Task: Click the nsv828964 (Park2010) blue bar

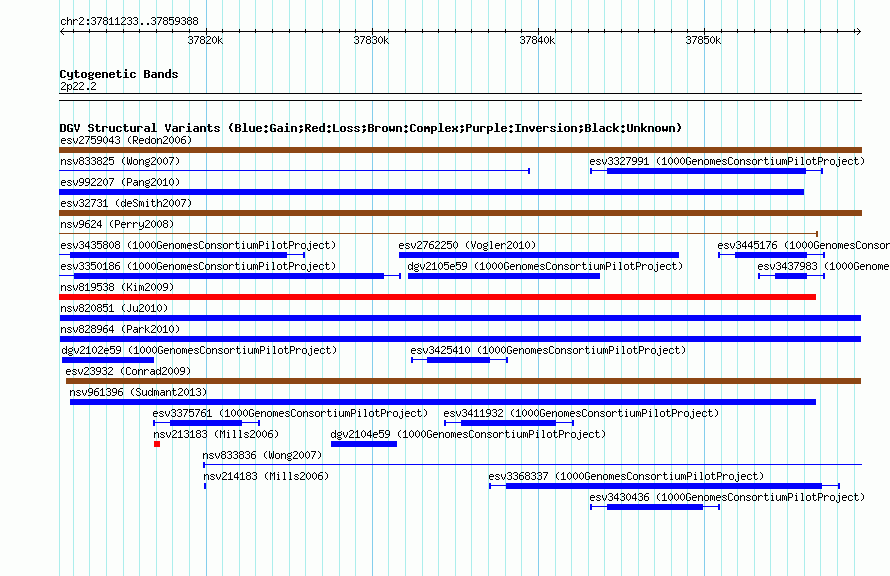Action: [460, 339]
